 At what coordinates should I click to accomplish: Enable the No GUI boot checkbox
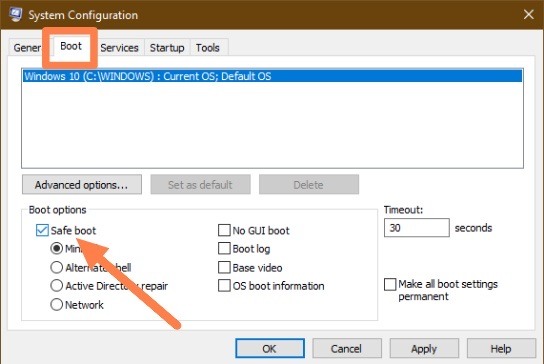(x=224, y=230)
